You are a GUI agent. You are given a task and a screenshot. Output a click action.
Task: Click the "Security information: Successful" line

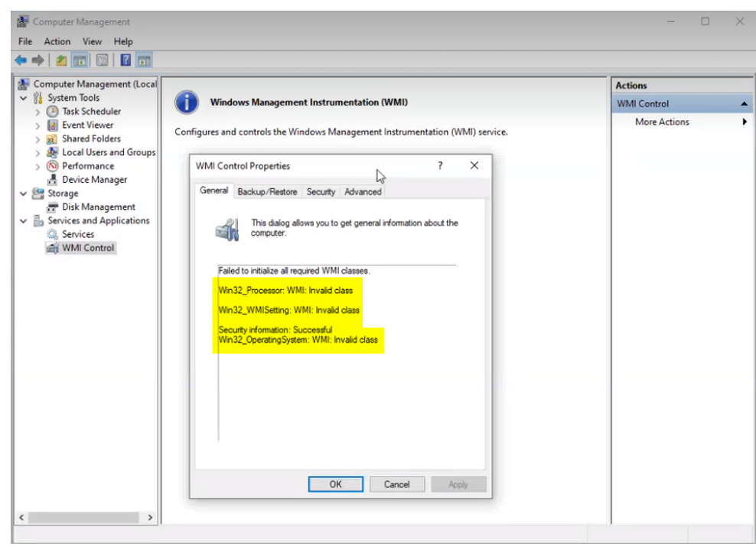tap(275, 330)
